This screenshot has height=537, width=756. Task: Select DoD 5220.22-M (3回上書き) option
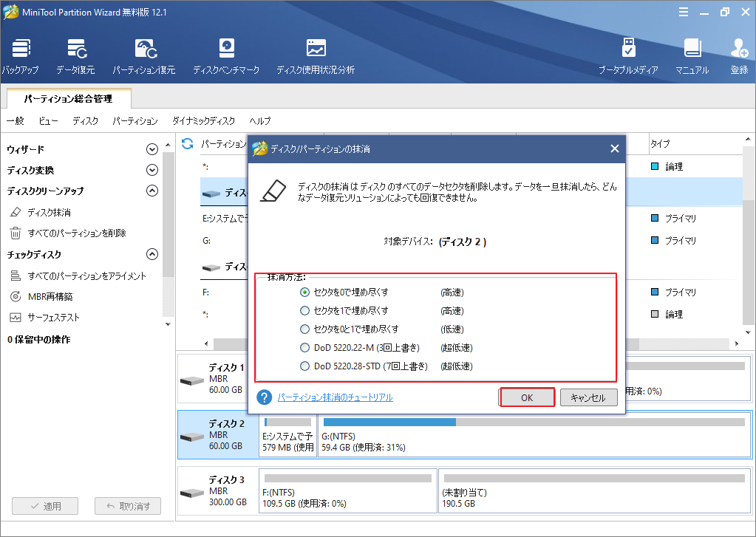tap(304, 348)
